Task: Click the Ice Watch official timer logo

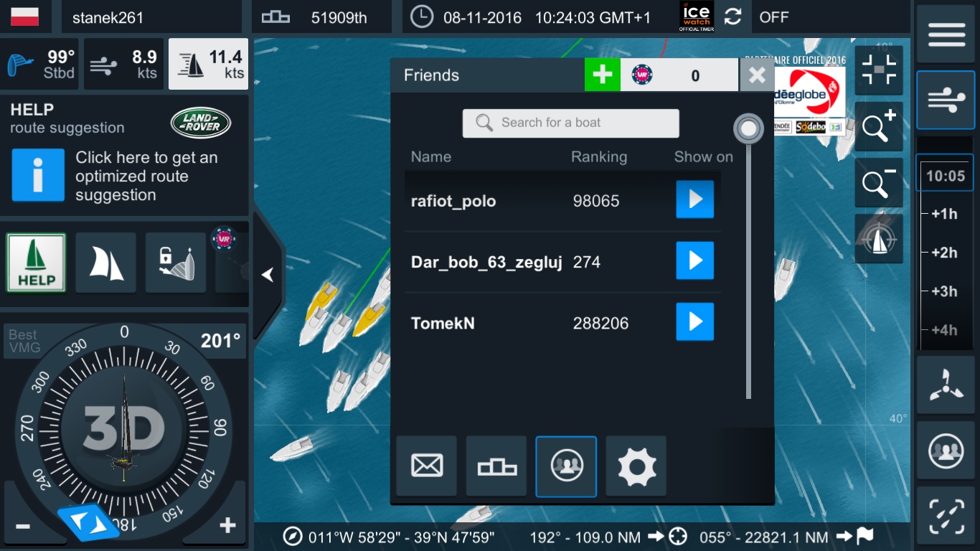Action: [x=697, y=17]
